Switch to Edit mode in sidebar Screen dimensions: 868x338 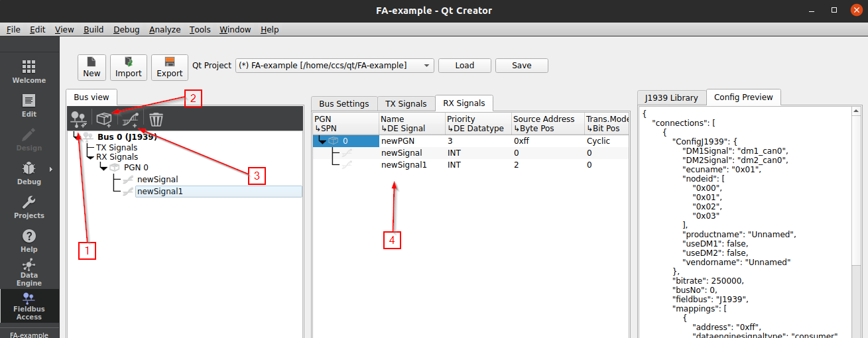(x=29, y=105)
